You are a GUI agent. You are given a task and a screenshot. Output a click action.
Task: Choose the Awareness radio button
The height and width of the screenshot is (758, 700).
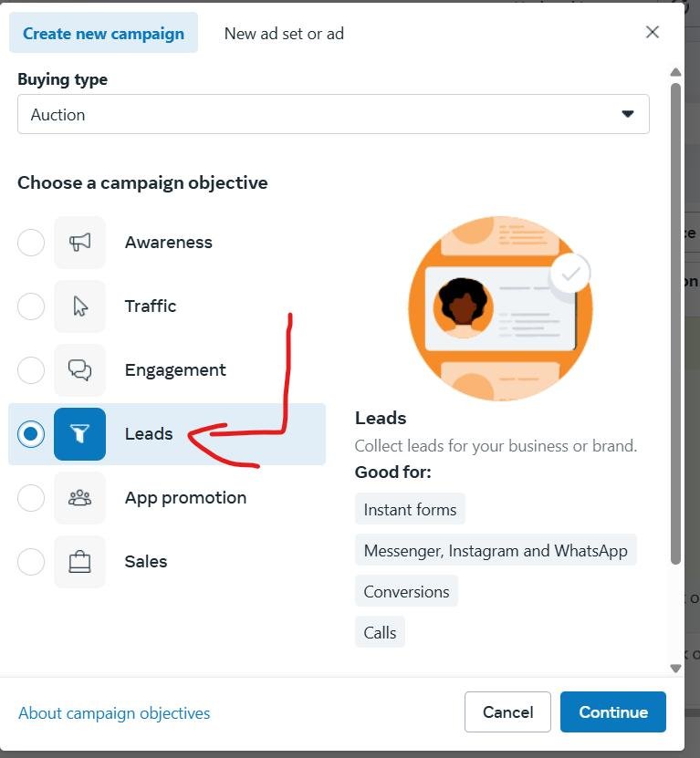[31, 243]
